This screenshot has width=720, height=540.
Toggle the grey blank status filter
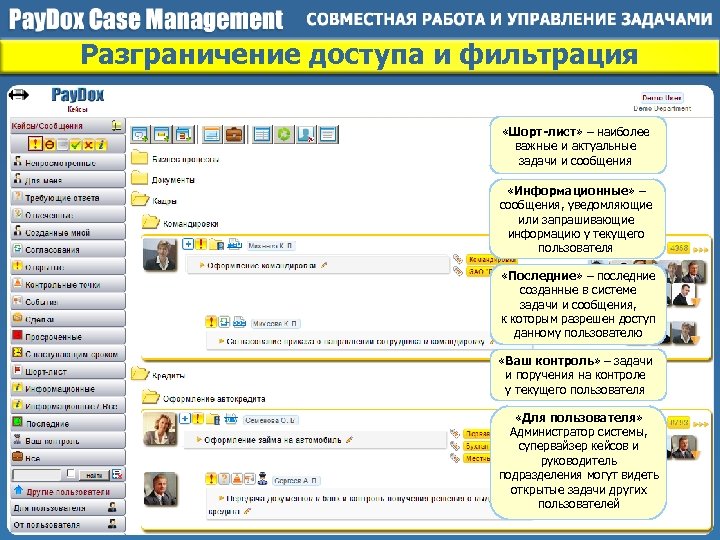(x=62, y=145)
